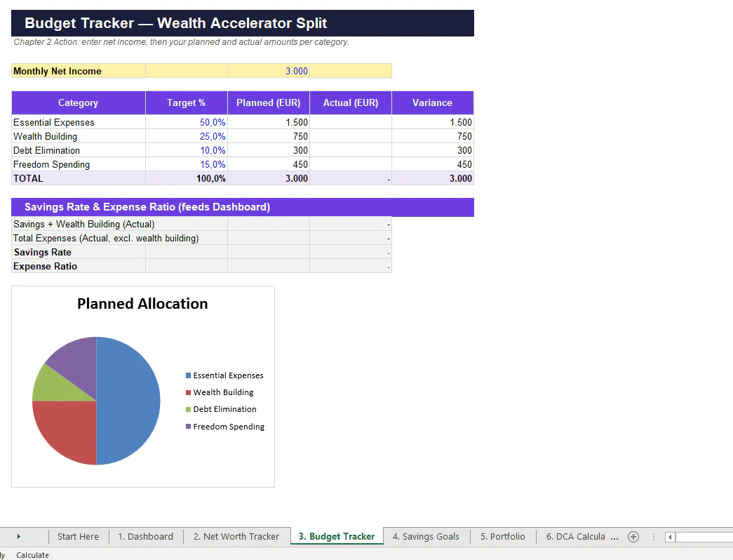Select the 3. Budget Tracker tab

(337, 537)
